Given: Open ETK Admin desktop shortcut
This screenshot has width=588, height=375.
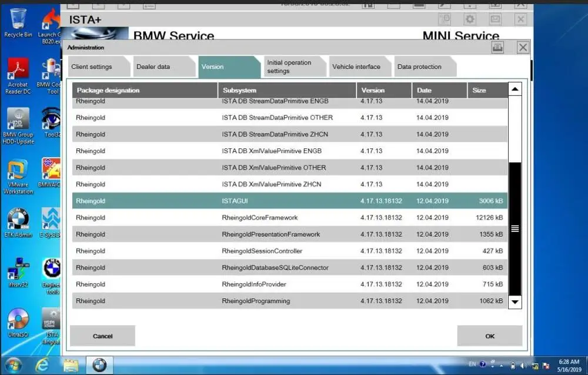Looking at the screenshot, I should pyautogui.click(x=18, y=223).
